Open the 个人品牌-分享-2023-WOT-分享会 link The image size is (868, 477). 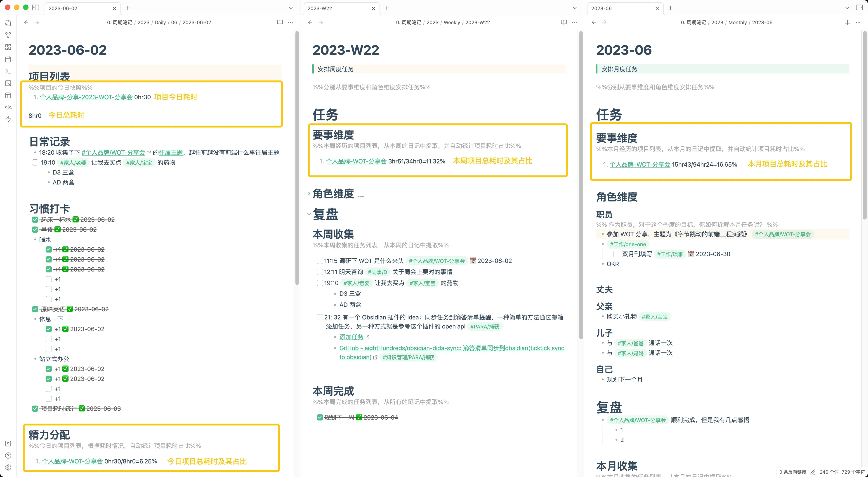coord(86,97)
